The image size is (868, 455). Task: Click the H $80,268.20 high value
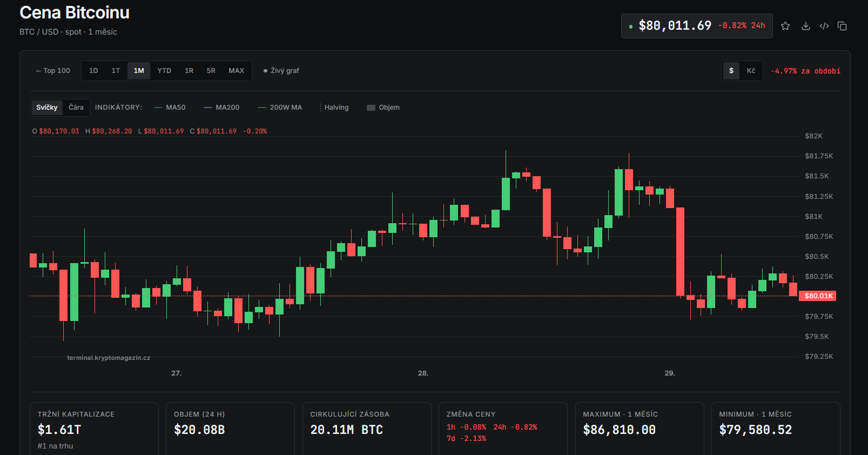click(109, 131)
